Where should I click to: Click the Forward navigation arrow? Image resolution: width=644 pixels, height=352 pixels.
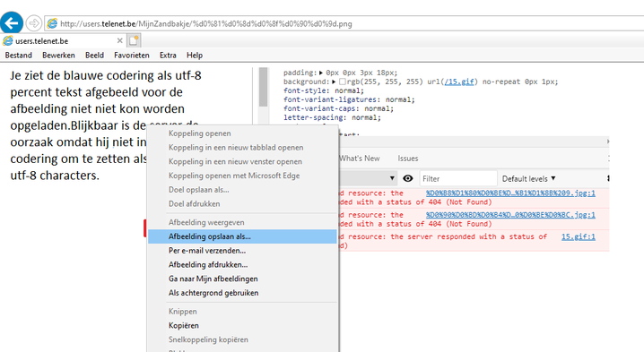[34, 23]
